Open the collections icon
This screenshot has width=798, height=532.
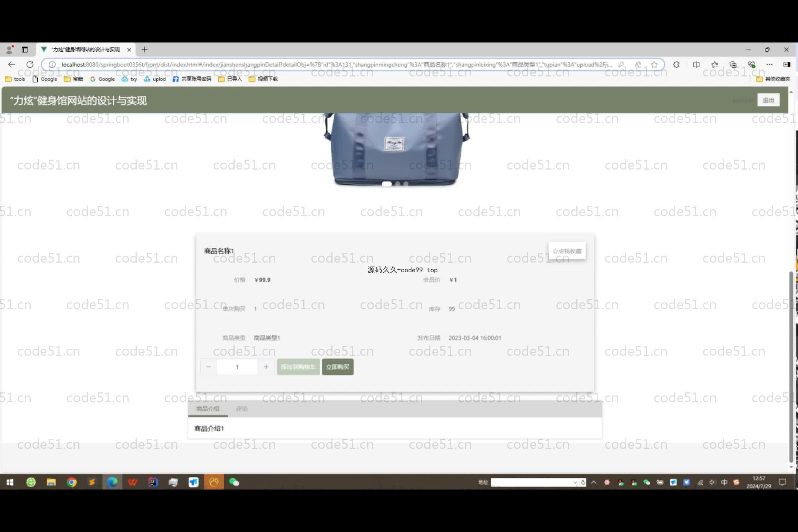click(733, 65)
